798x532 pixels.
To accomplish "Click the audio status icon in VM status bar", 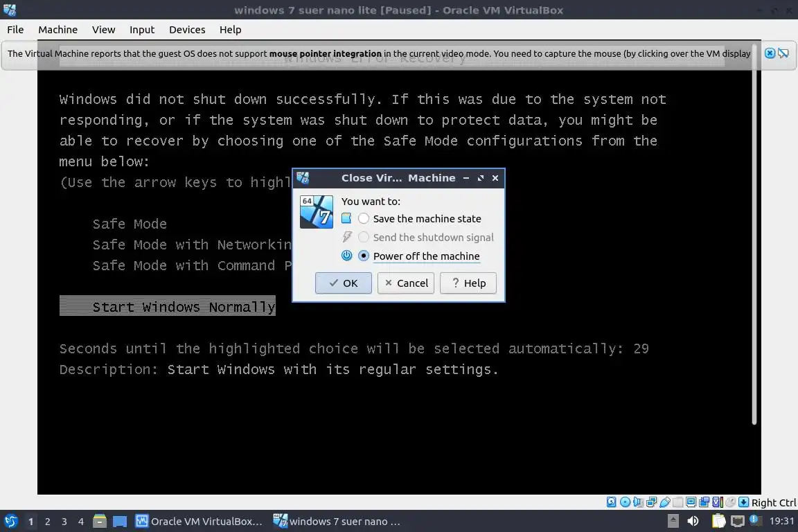I will tap(638, 502).
